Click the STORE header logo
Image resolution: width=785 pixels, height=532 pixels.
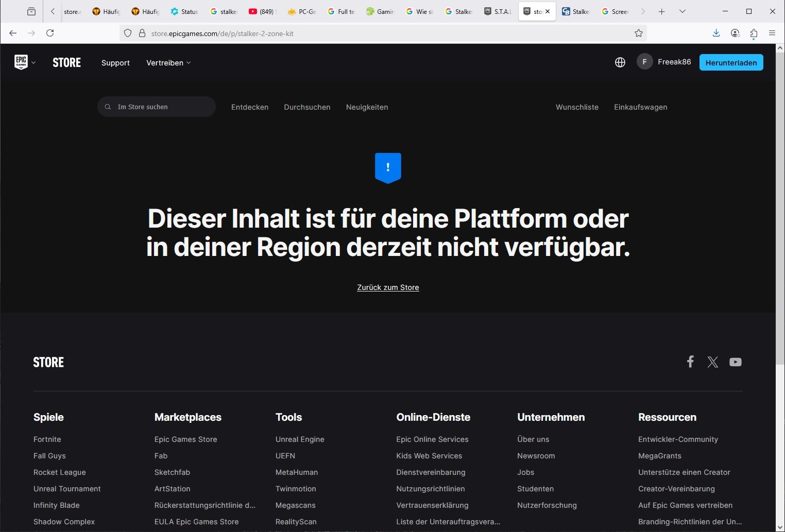[x=67, y=63]
